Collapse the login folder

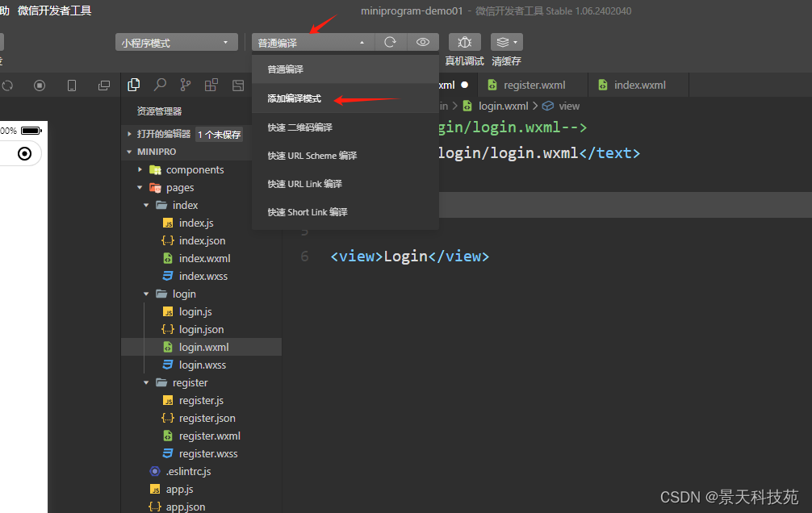tap(146, 294)
